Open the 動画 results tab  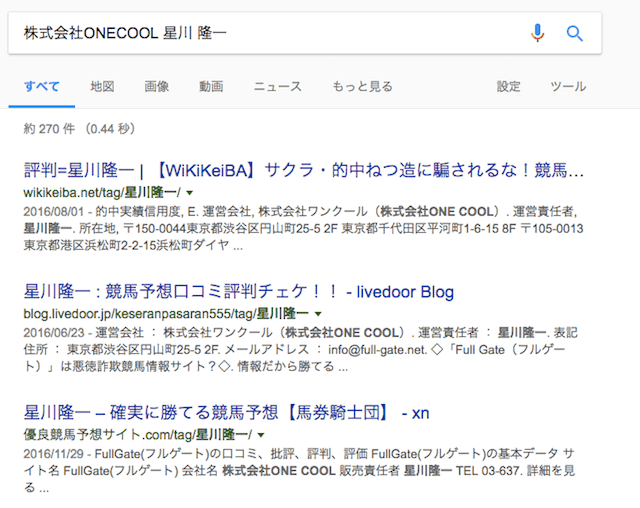211,87
